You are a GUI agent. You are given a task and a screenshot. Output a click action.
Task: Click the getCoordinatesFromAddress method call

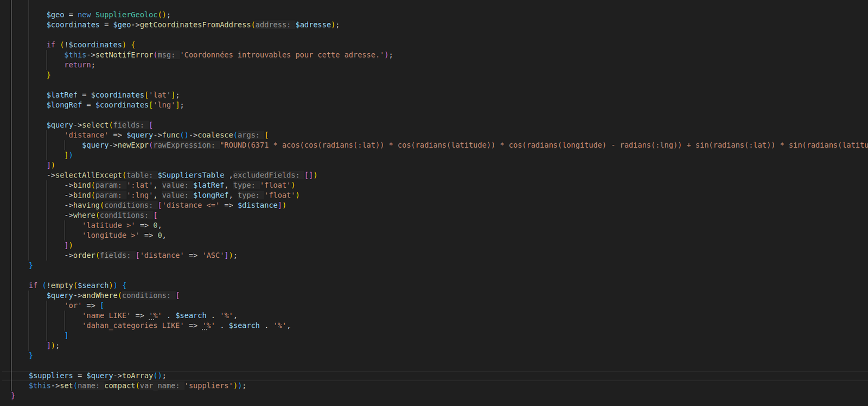tap(195, 25)
